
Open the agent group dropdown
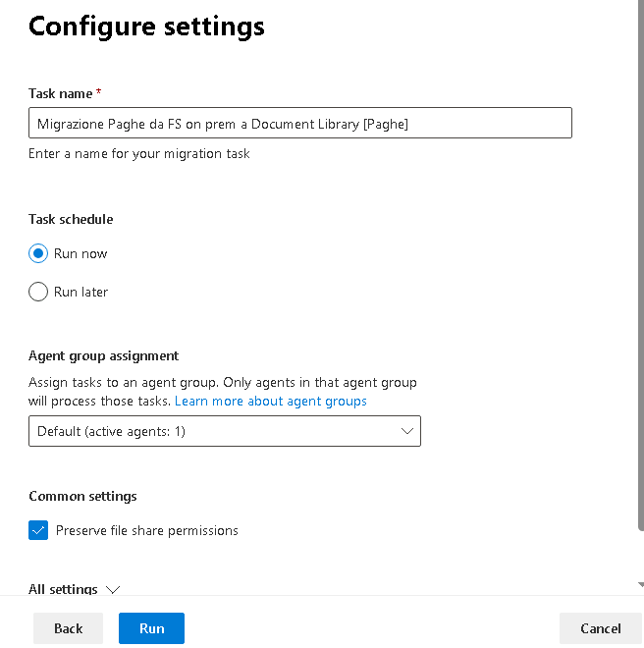[x=225, y=431]
